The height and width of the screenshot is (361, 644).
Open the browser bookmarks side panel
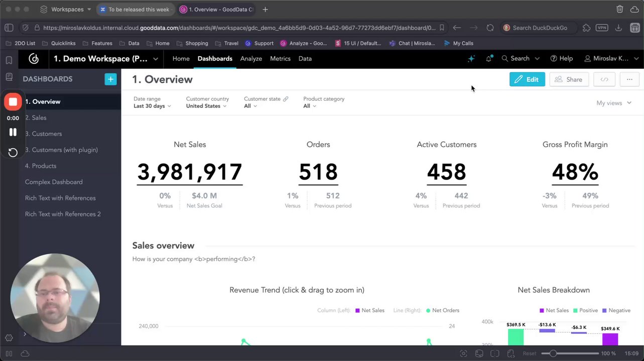click(9, 60)
